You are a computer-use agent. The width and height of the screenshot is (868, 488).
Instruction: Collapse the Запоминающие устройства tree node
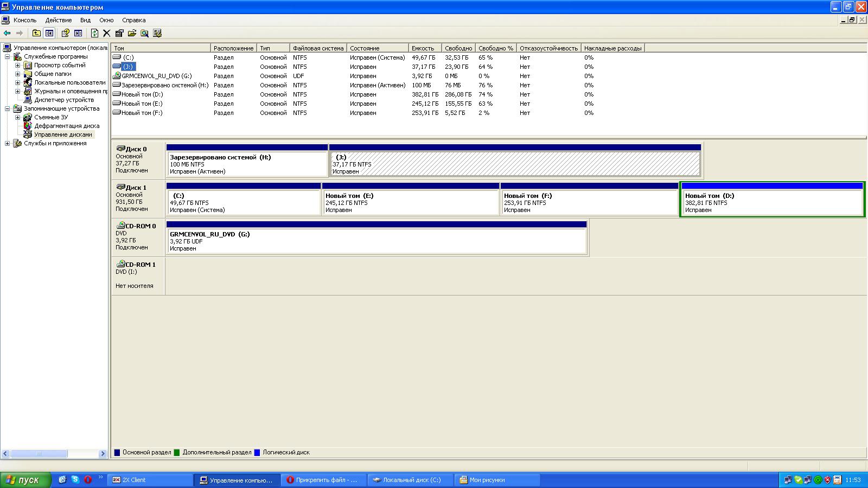[x=8, y=108]
